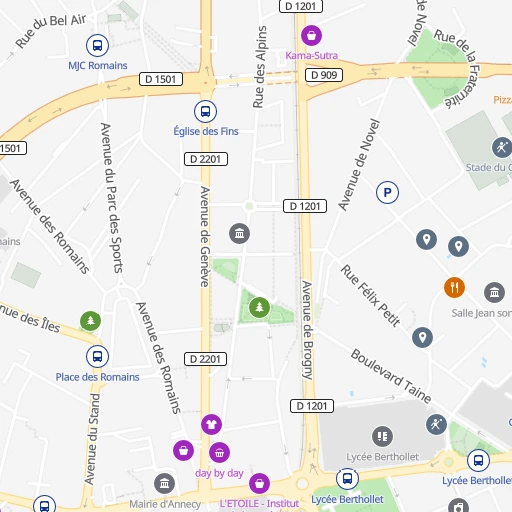Click the Salle Jean building icon
Viewport: 512px width, 512px height.
coord(494,292)
